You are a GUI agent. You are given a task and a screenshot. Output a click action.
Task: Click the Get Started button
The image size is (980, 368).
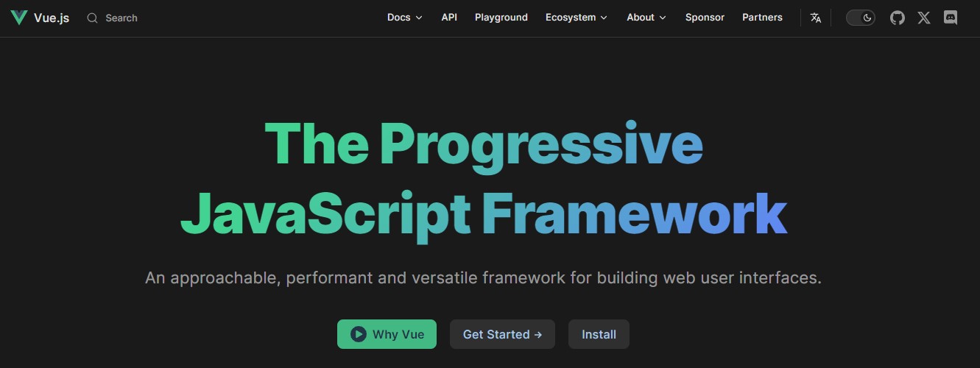tap(502, 334)
